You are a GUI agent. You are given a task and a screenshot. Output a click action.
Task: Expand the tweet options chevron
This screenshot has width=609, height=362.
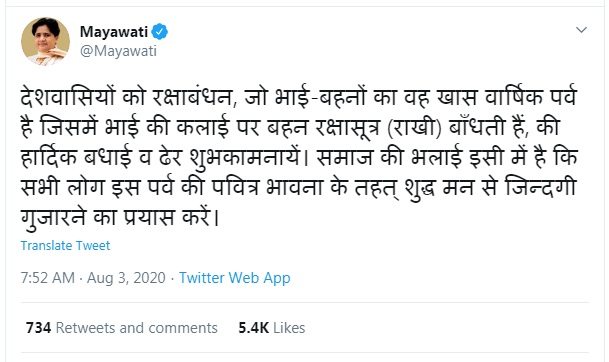(581, 30)
